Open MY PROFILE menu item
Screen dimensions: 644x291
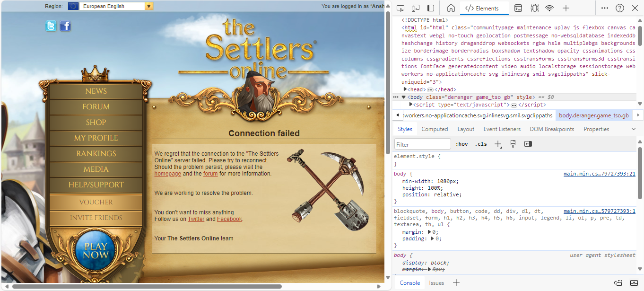click(96, 138)
